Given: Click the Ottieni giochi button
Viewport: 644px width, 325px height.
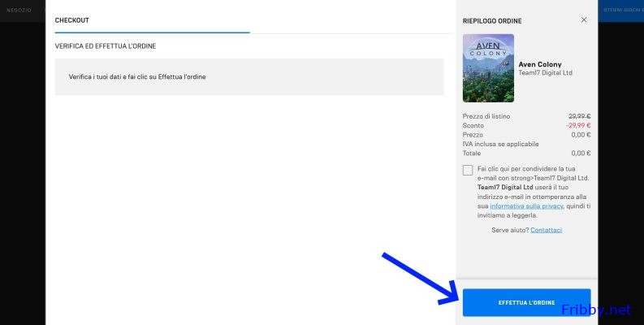Looking at the screenshot, I should [621, 10].
